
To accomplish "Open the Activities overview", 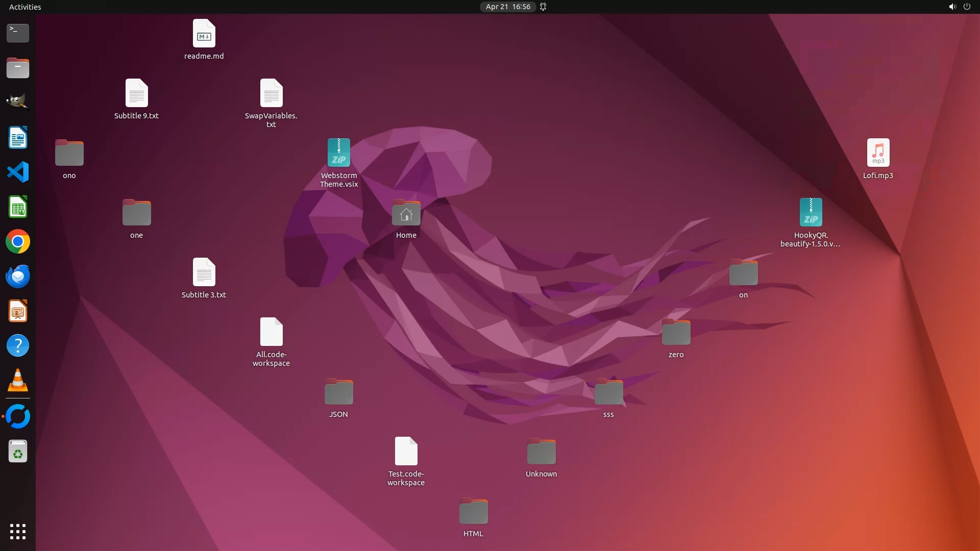I will [x=25, y=7].
